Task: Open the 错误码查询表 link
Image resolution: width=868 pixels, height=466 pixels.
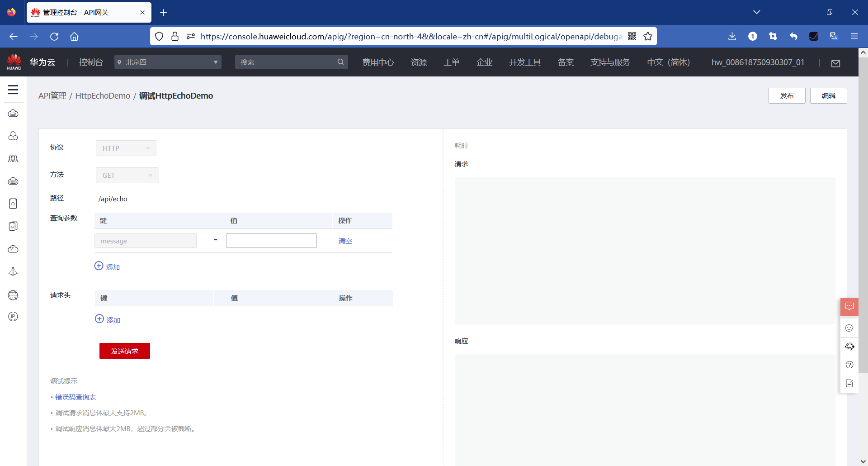Action: (75, 397)
